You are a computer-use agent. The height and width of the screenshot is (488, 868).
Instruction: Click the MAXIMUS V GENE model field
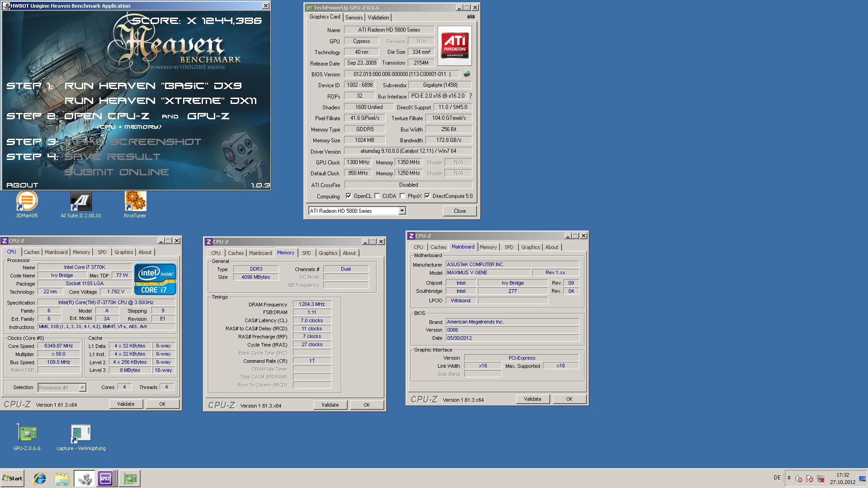point(488,272)
